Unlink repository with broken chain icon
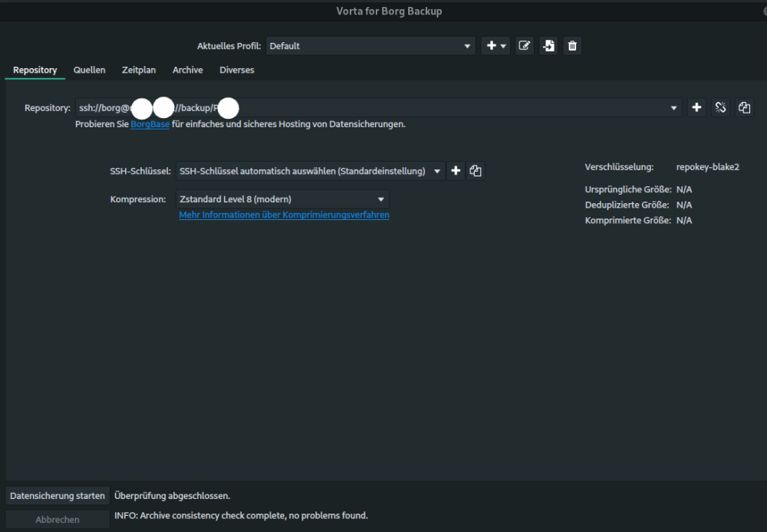Viewport: 767px width, 532px height. 720,107
